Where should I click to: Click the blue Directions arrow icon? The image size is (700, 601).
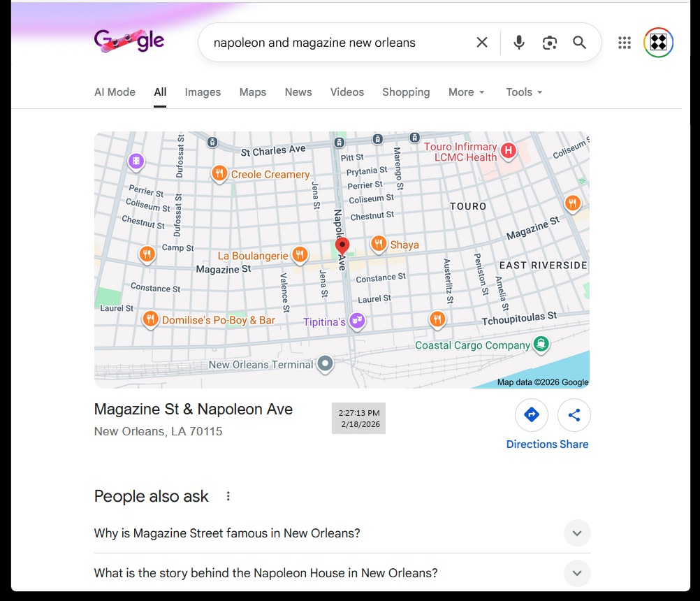[531, 415]
